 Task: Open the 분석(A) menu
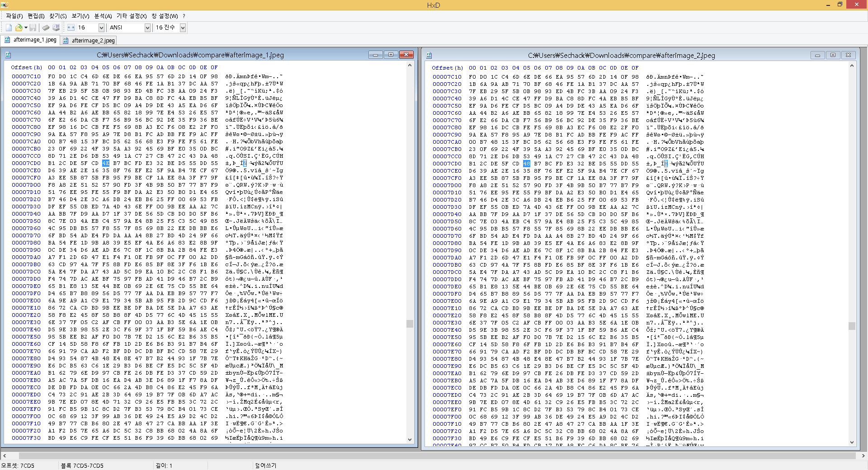coord(103,16)
